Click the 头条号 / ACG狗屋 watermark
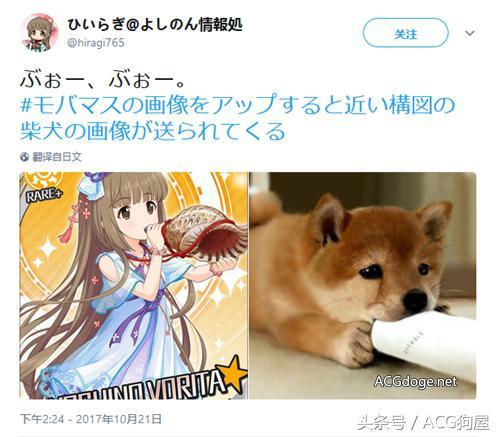This screenshot has width=500, height=437. [x=423, y=423]
